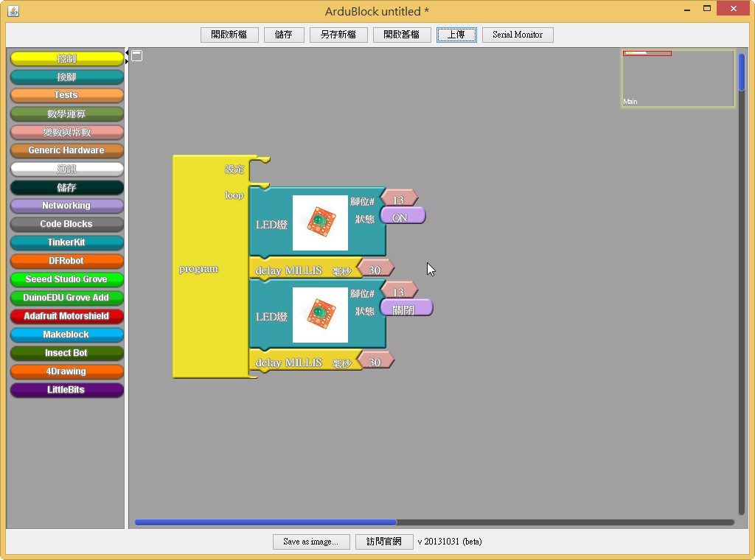755x560 pixels.
Task: Expand the 控制 block category drawer
Action: pos(66,58)
